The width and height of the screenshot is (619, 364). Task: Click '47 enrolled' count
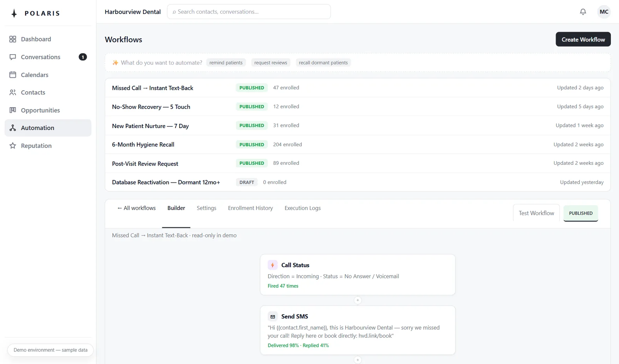286,88
